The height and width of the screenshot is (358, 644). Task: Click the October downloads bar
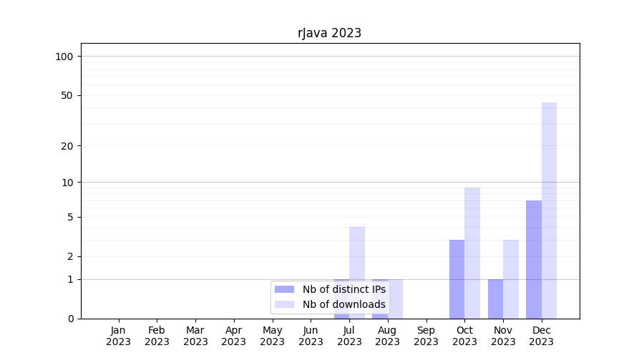pyautogui.click(x=472, y=253)
